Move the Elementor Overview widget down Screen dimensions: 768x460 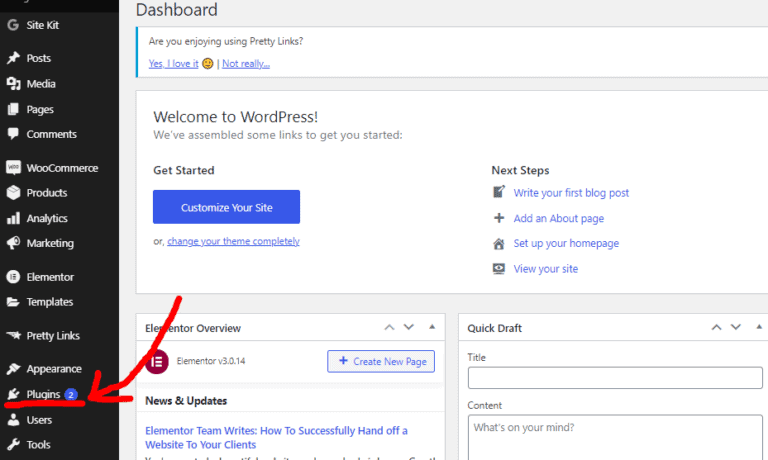click(408, 327)
